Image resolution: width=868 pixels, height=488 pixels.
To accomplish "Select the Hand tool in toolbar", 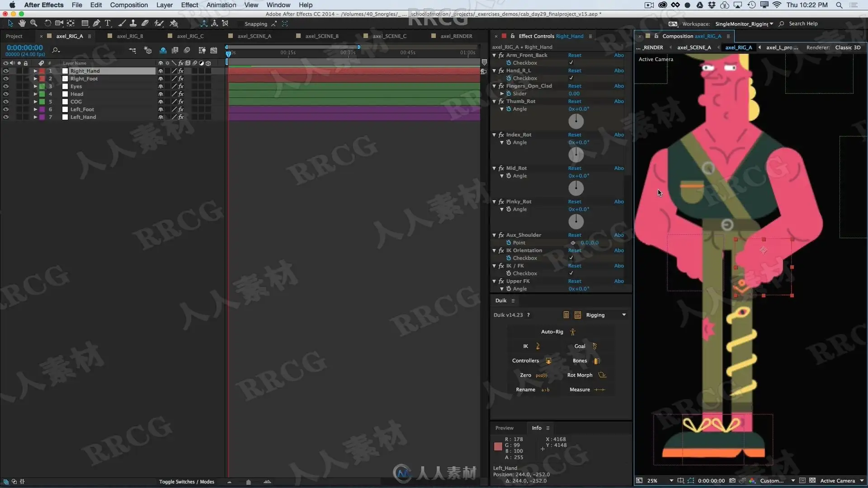I will (x=22, y=23).
